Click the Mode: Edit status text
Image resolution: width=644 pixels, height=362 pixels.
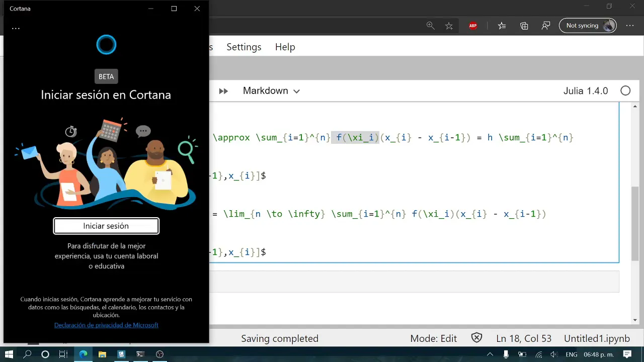tap(434, 339)
